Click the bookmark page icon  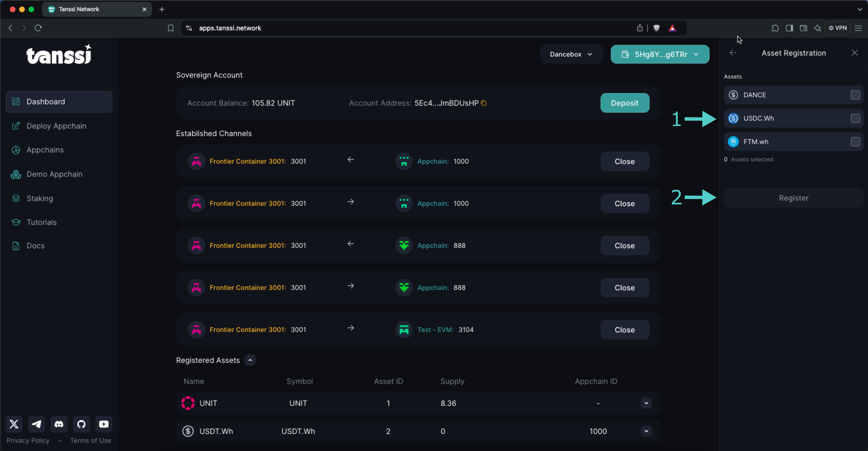tap(171, 28)
